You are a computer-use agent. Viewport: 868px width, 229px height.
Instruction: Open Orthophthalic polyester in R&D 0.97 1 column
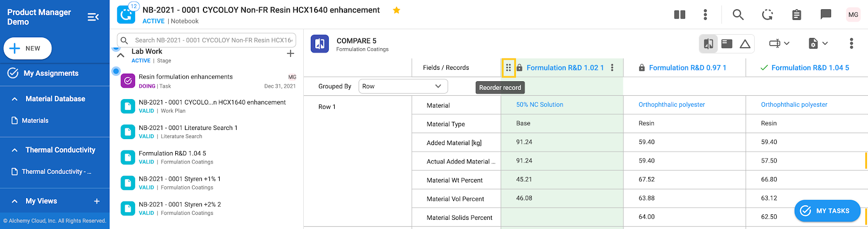click(x=672, y=104)
